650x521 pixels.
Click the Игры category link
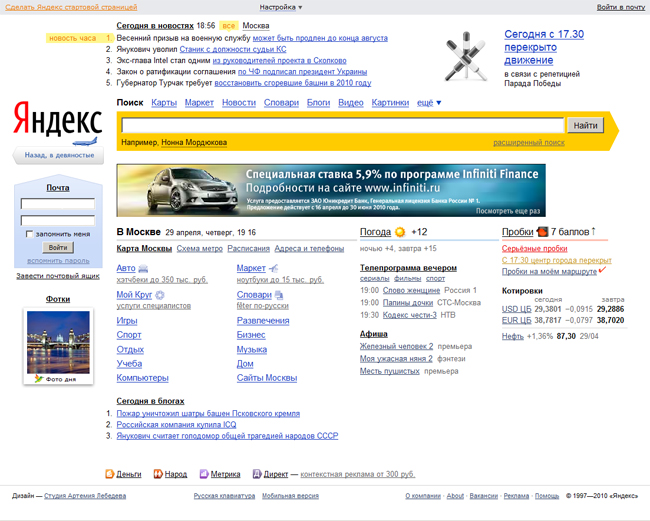tap(127, 321)
